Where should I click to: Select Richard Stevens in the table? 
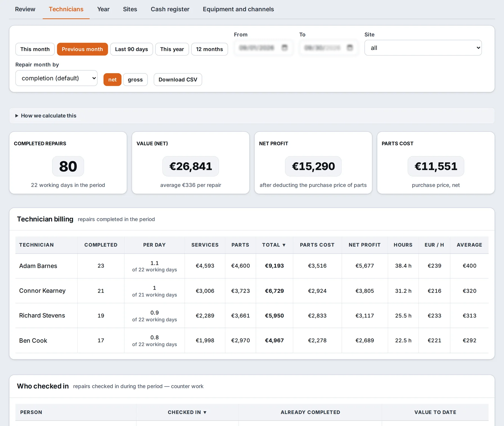click(42, 316)
